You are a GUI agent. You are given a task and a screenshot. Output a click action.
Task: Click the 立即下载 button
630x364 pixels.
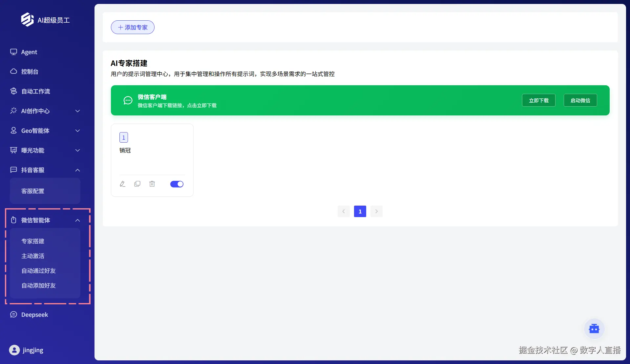[x=538, y=100]
